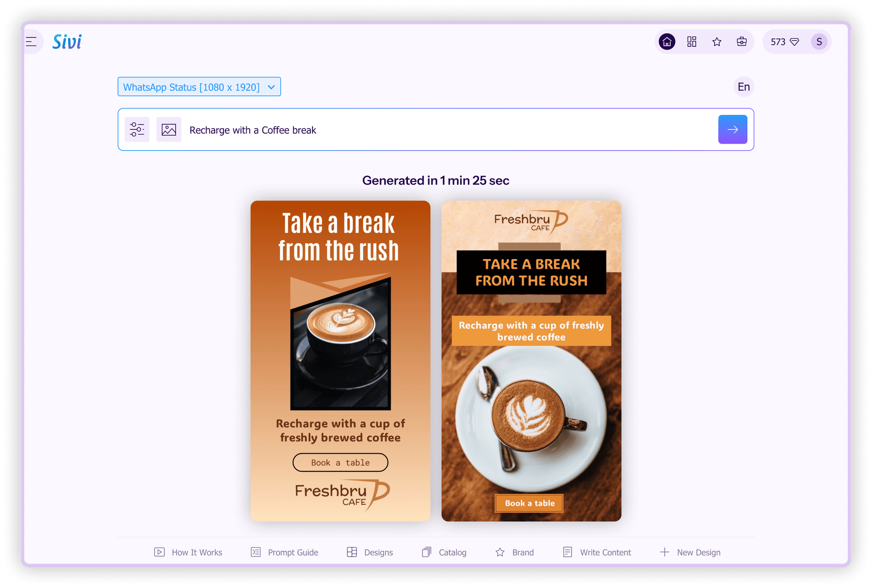
Task: Select the right Freshbru coffee design thumbnail
Action: [x=531, y=361]
